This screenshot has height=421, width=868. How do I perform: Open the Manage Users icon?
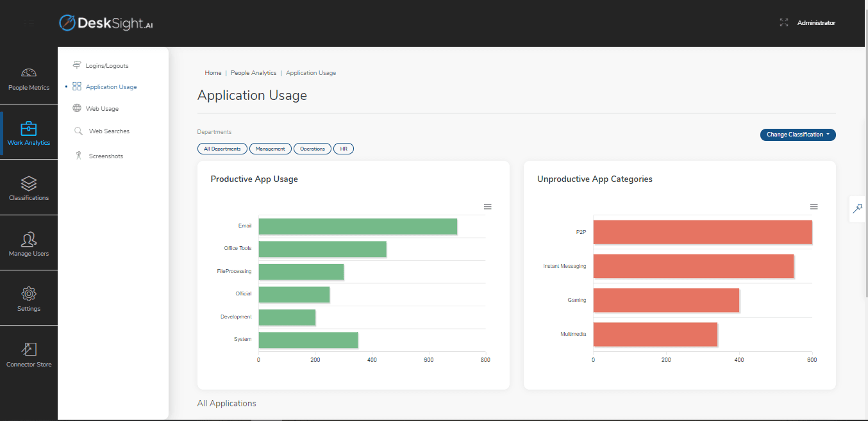pyautogui.click(x=29, y=240)
